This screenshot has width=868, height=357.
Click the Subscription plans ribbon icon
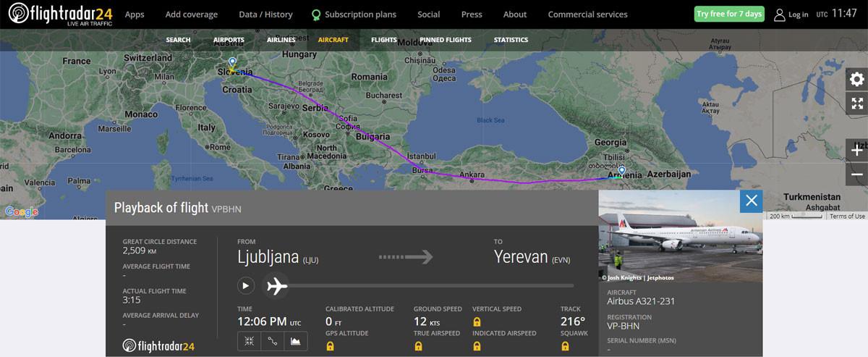(x=316, y=14)
